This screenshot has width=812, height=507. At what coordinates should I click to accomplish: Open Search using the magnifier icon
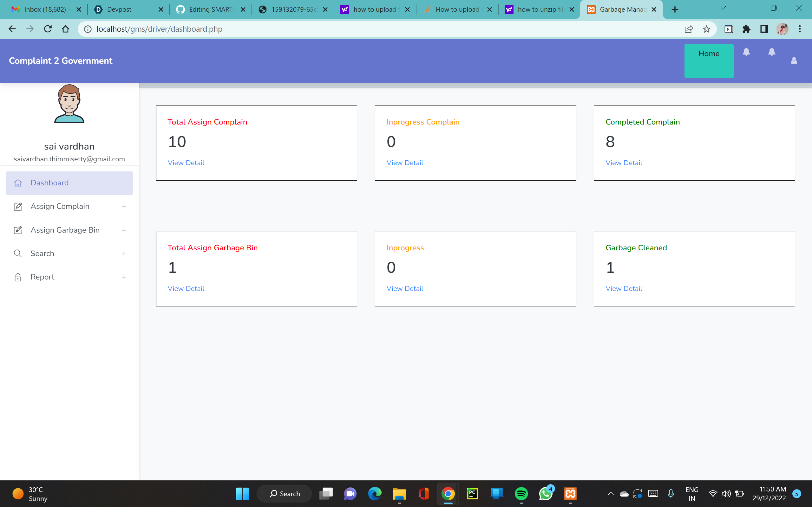pos(18,253)
